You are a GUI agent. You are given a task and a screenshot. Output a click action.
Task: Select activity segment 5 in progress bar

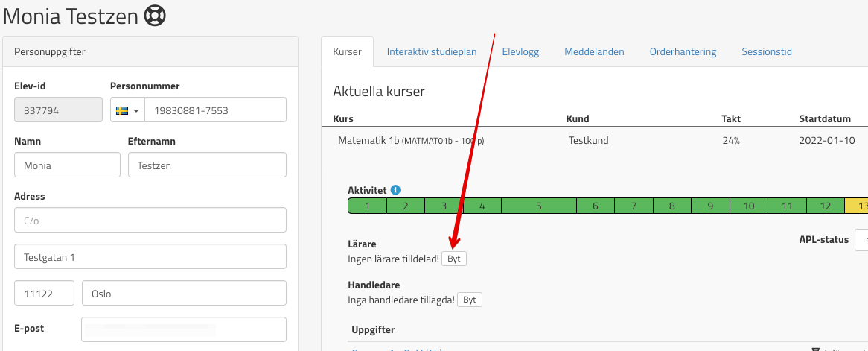tap(539, 206)
